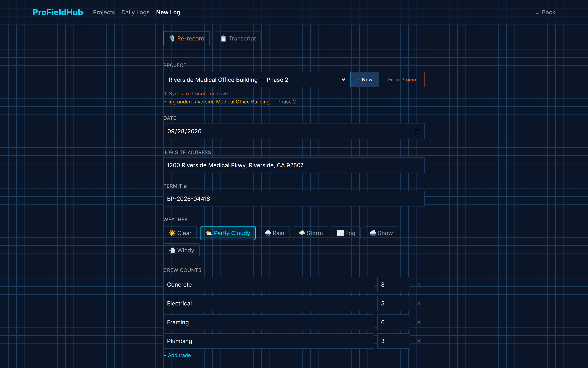
Task: Remove the Concrete crew row
Action: tap(419, 285)
